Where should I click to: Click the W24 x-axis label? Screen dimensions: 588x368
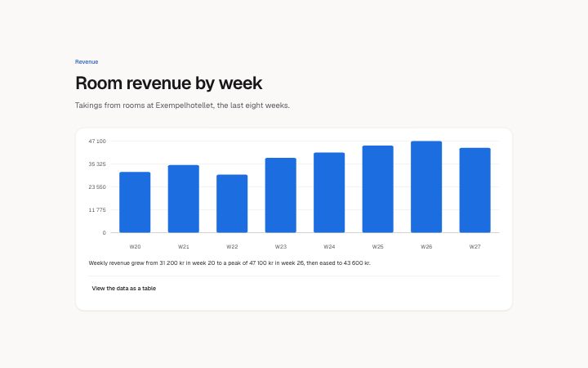[329, 247]
